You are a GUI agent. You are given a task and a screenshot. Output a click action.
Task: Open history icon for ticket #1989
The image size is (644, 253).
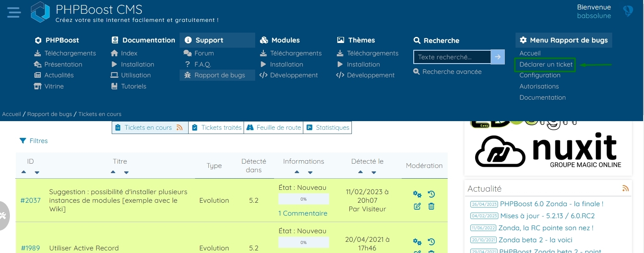tap(431, 242)
